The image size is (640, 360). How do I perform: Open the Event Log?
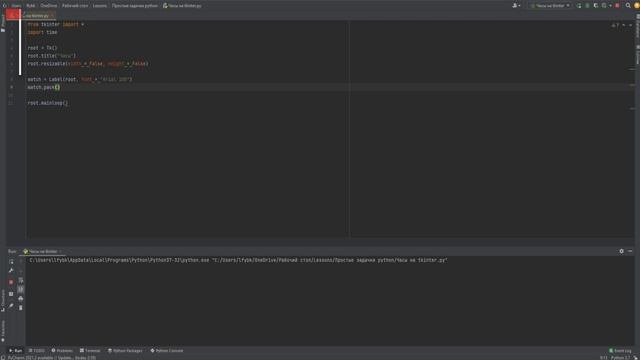(620, 351)
